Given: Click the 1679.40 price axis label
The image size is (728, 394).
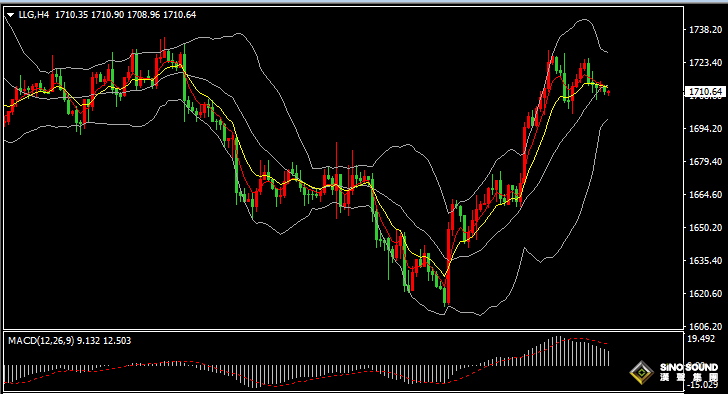Looking at the screenshot, I should (x=705, y=161).
